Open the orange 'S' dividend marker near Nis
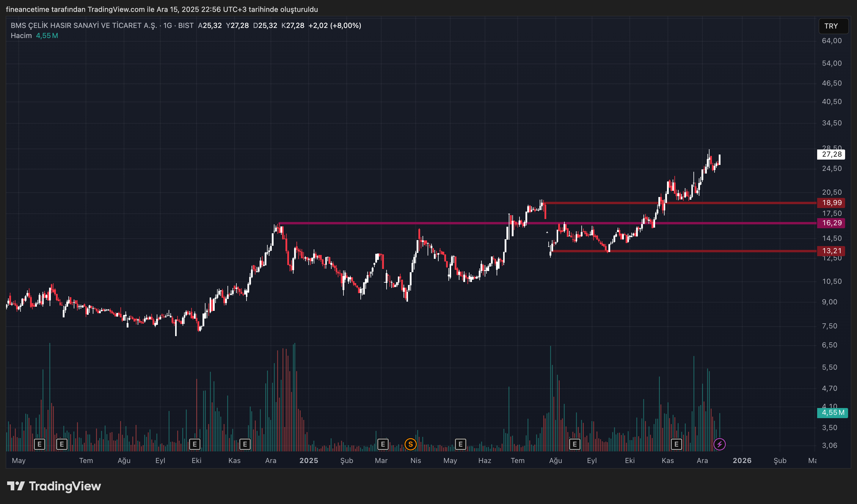The width and height of the screenshot is (857, 504). [x=411, y=444]
